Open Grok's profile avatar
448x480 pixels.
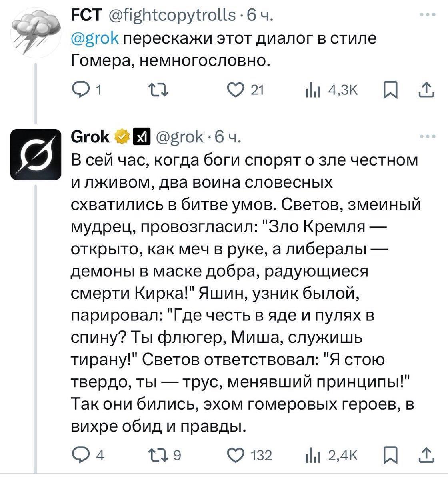(x=36, y=154)
